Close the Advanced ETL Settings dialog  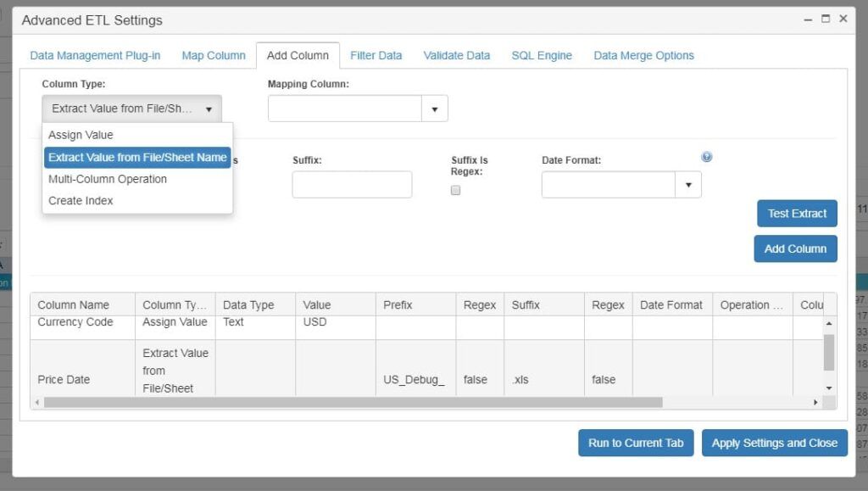tap(843, 19)
